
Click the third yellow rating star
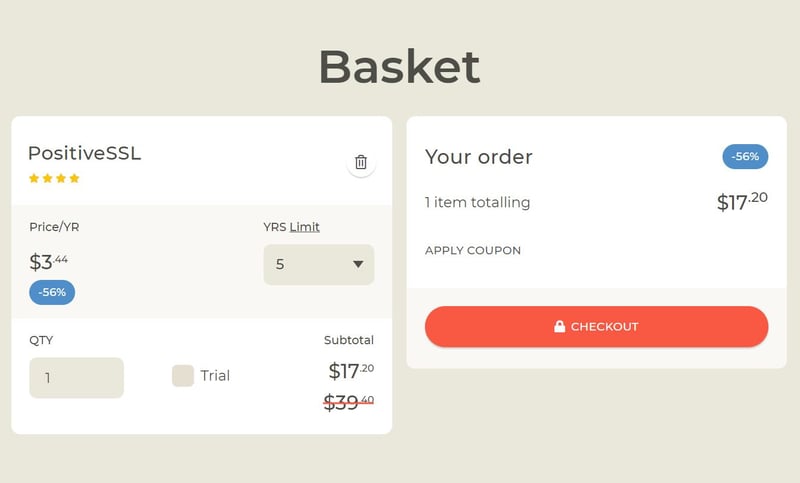click(60, 178)
